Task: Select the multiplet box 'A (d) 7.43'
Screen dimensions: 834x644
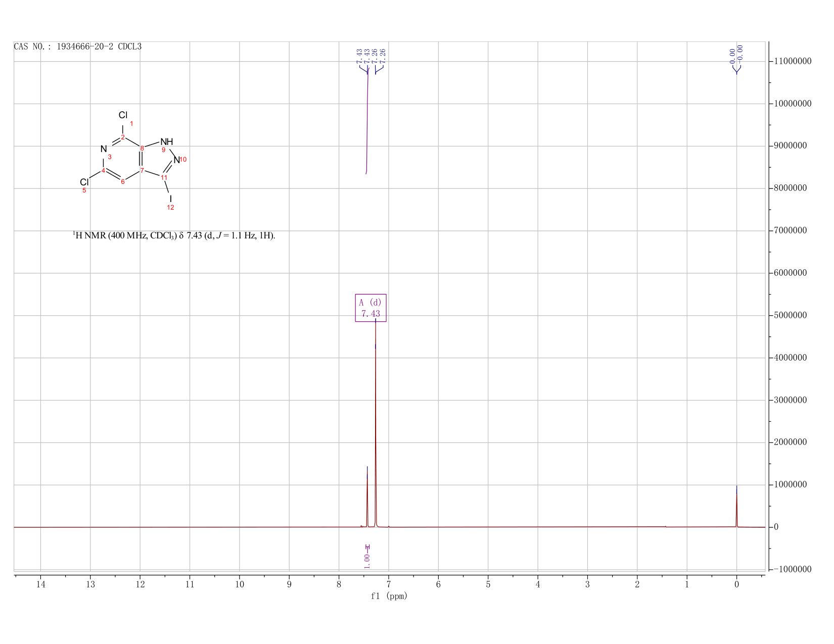Action: click(x=371, y=308)
